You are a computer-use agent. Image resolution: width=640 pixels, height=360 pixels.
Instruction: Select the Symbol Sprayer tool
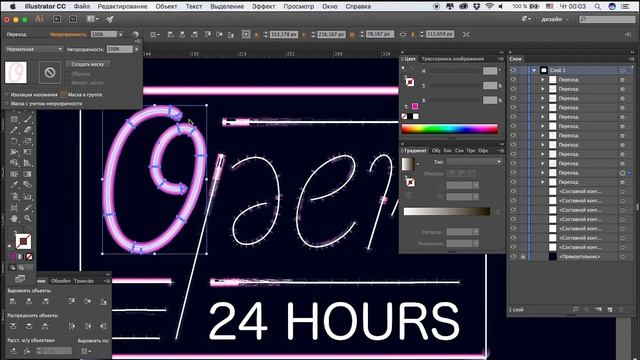coord(14,197)
